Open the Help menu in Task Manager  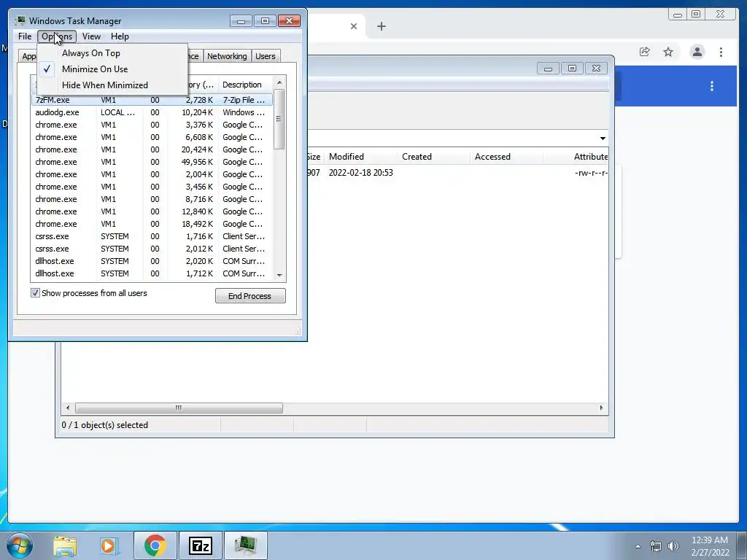tap(120, 36)
